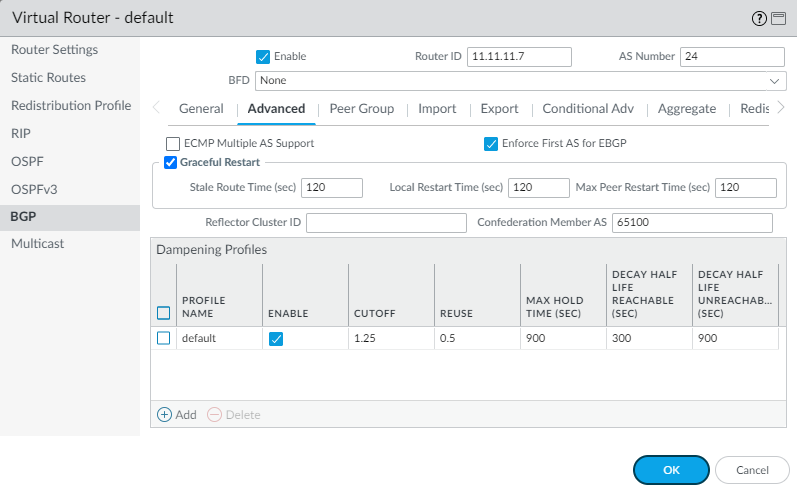The height and width of the screenshot is (496, 797).
Task: Click the Delete minus icon below table
Action: coord(214,414)
